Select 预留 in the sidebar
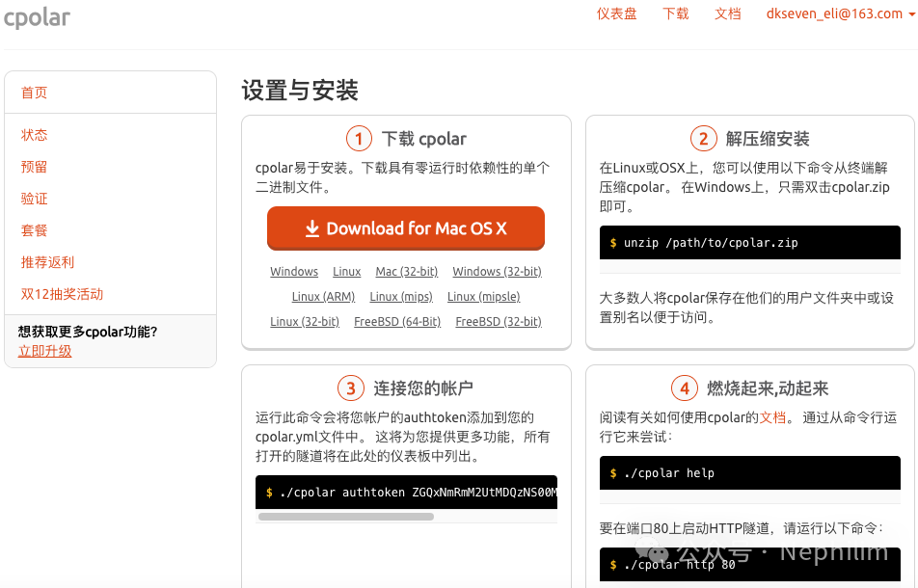The width and height of the screenshot is (918, 588). tap(34, 167)
